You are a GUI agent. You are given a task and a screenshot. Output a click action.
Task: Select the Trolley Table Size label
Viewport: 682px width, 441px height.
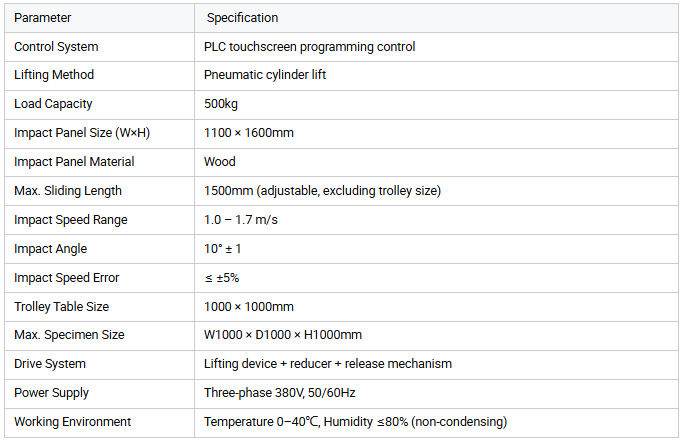[x=61, y=307]
